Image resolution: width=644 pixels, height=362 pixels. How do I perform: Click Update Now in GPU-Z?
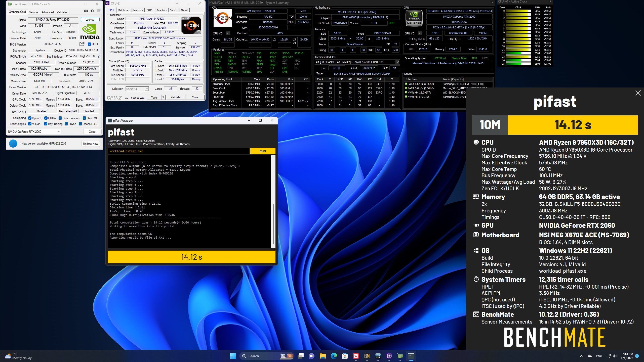click(91, 144)
